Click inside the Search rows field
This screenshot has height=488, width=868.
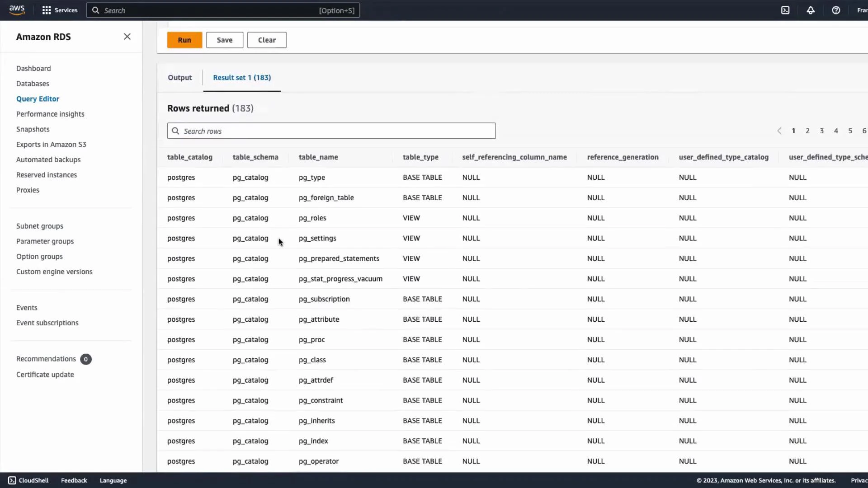coord(331,131)
